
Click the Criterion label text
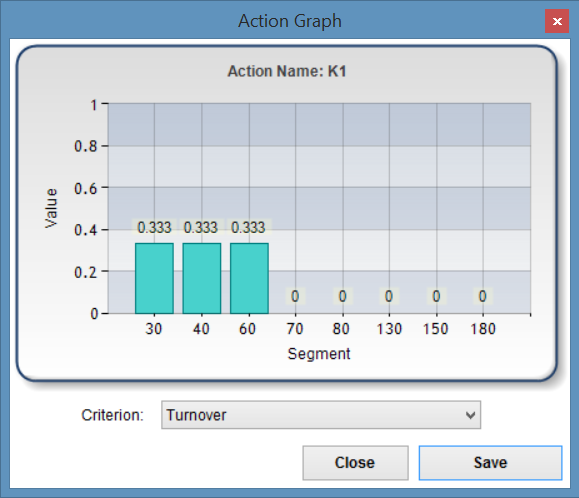tap(112, 415)
